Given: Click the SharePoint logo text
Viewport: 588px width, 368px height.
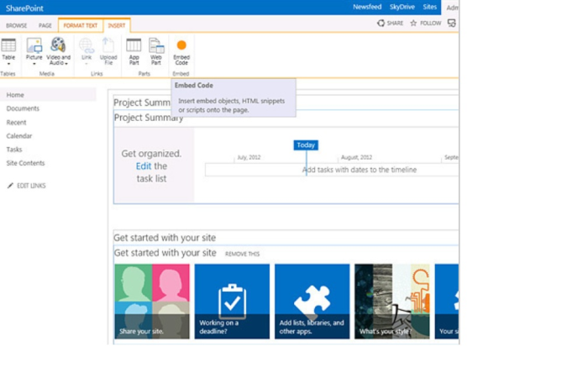Looking at the screenshot, I should pyautogui.click(x=24, y=8).
